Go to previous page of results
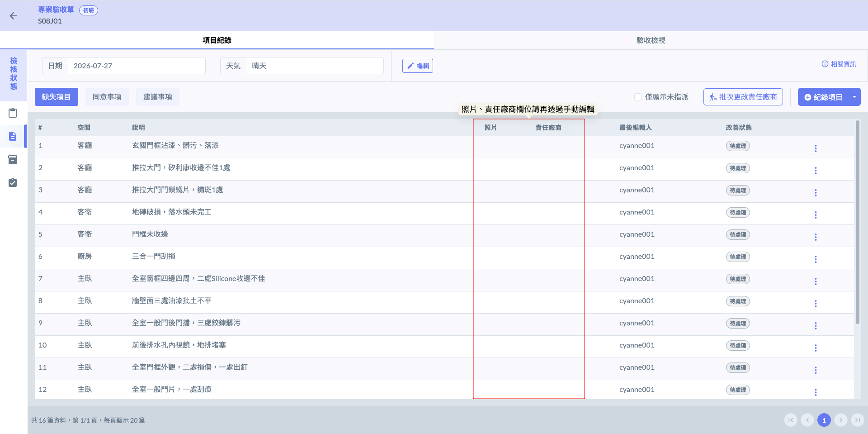 (807, 420)
